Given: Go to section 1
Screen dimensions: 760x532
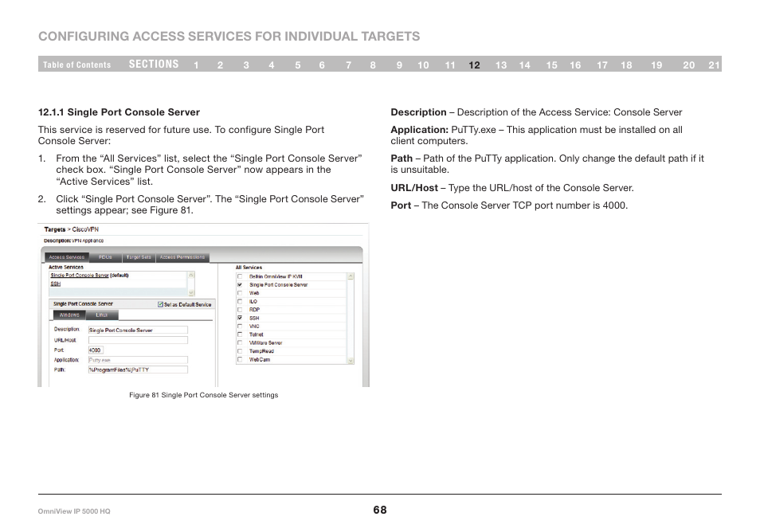Looking at the screenshot, I should click(196, 65).
